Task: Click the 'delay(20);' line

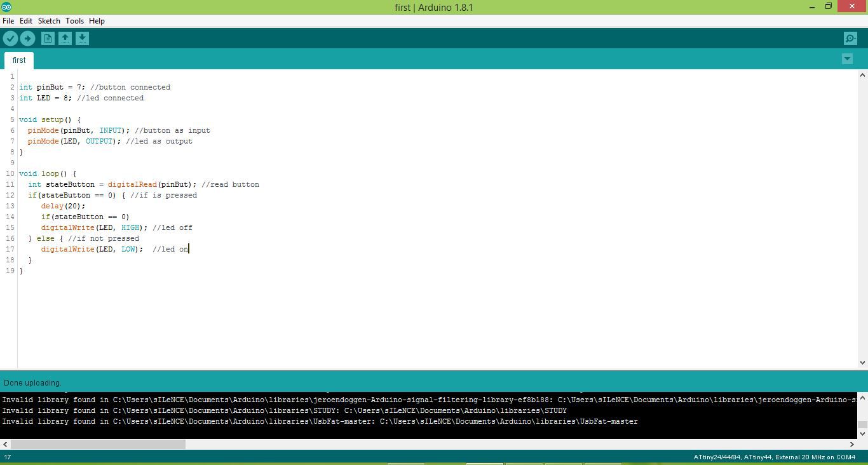Action: tap(63, 206)
